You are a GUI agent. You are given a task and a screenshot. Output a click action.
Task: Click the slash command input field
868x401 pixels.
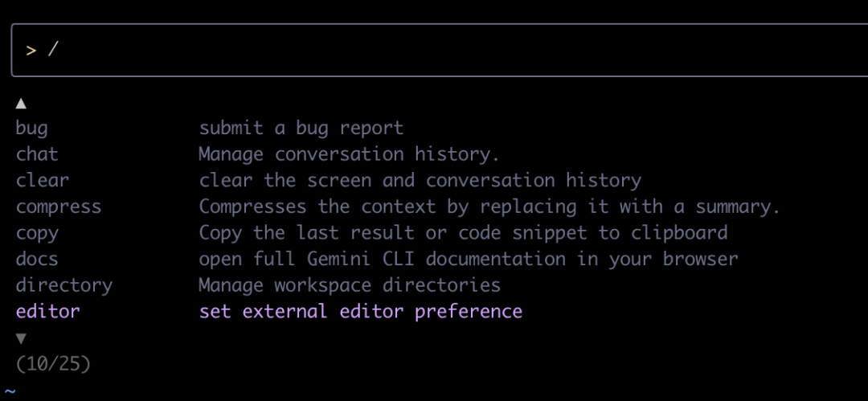tap(434, 50)
